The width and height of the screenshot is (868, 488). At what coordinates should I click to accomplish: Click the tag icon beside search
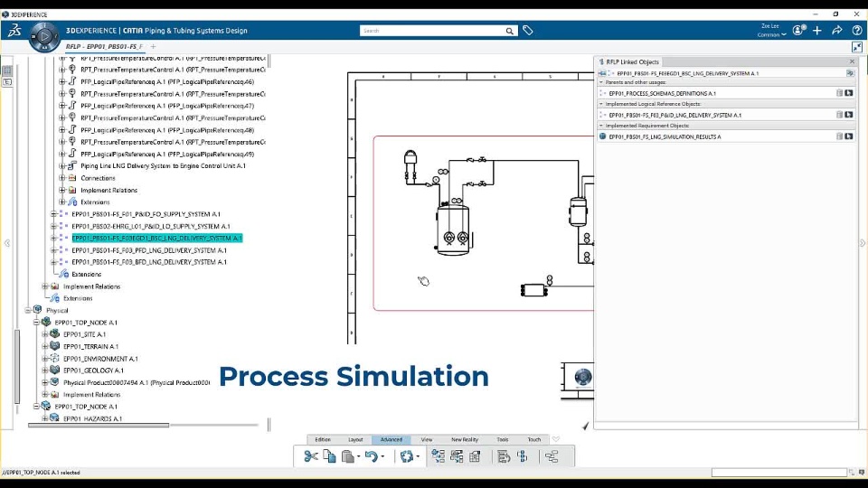point(528,31)
